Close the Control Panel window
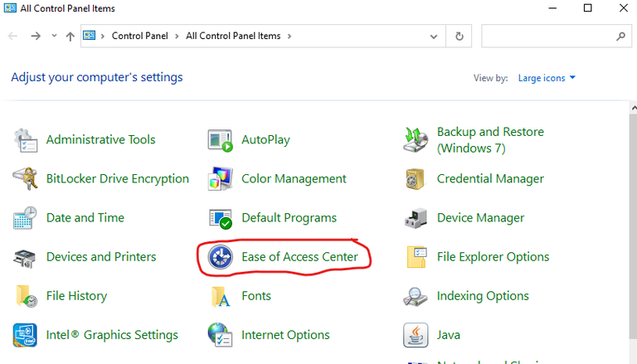Screen dimensions: 637x364 coord(623,8)
